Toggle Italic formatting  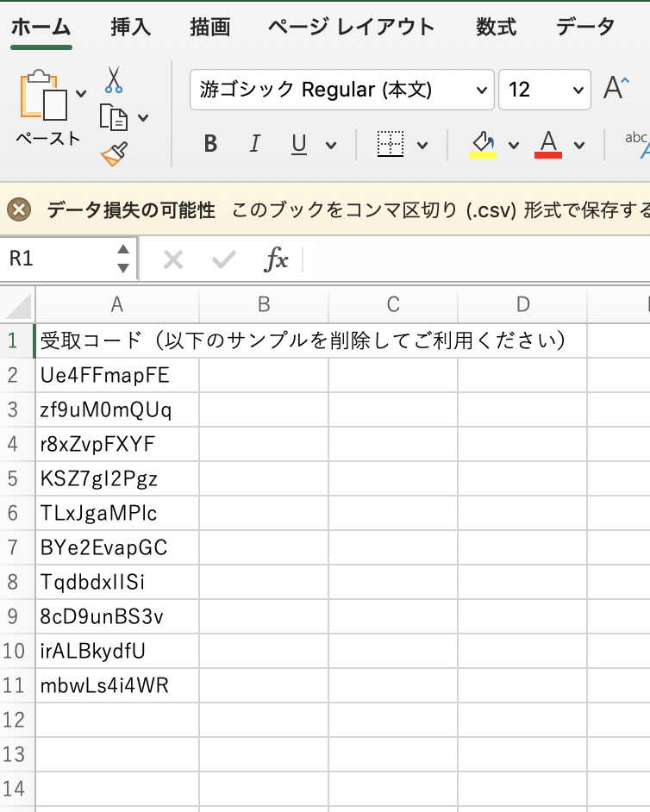[254, 143]
